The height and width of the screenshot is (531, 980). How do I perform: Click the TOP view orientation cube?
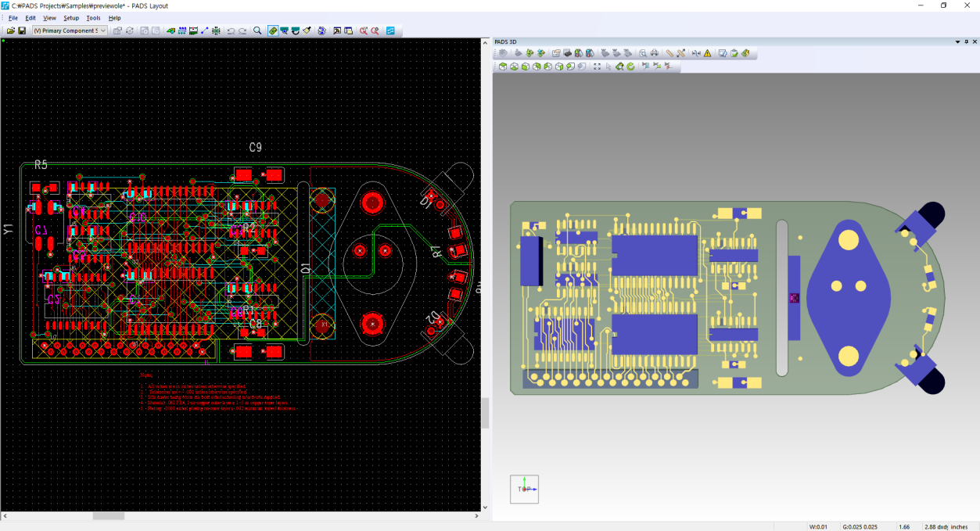(x=524, y=489)
